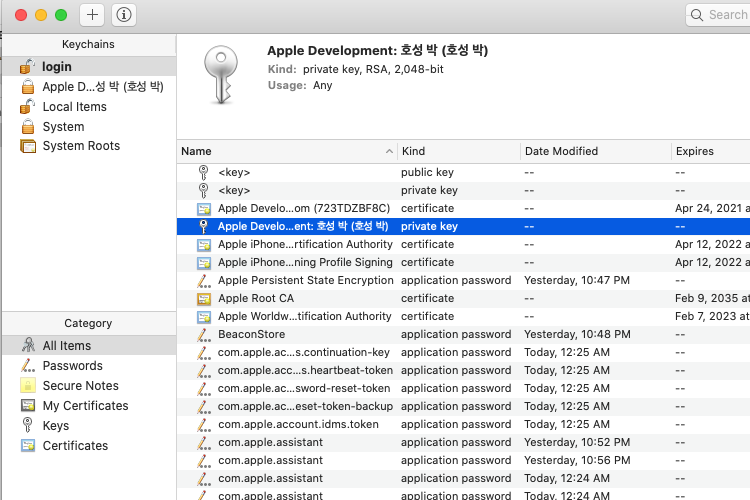The image size is (750, 500).
Task: Click the Secure Notes yellow note icon
Action: coord(28,386)
